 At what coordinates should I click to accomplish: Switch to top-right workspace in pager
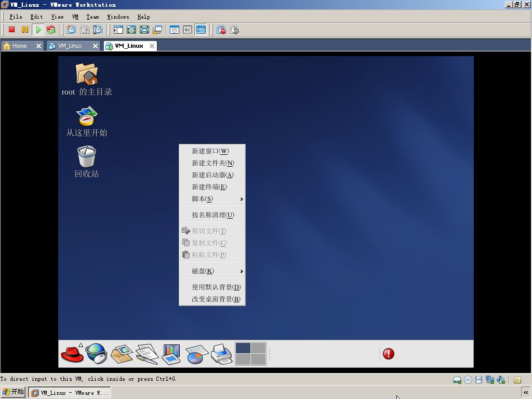(x=258, y=348)
